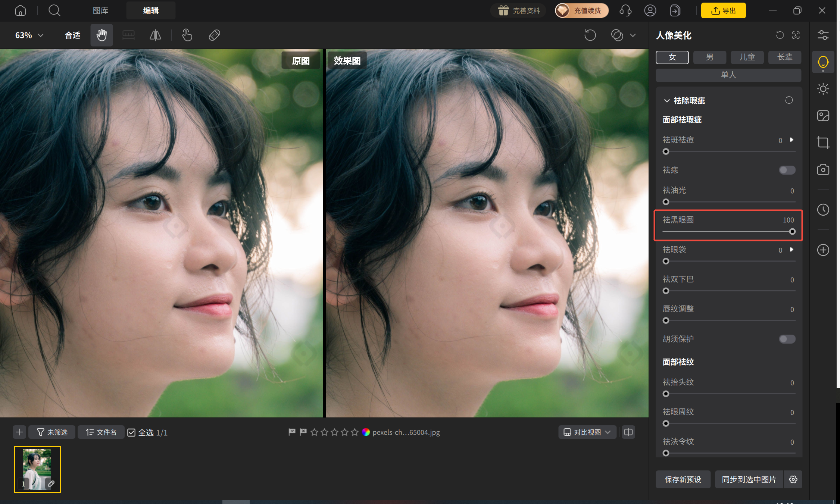Toggle the 祛痣 switch

tap(787, 170)
